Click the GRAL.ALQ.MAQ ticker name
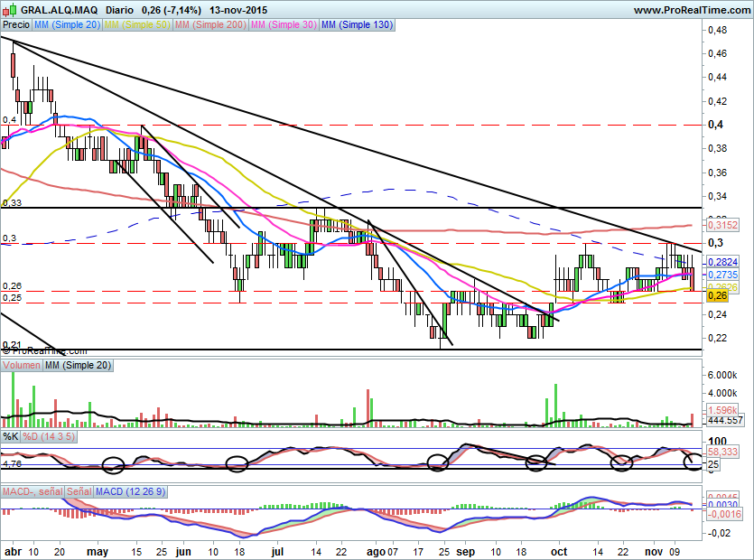Image resolution: width=754 pixels, height=560 pixels. click(x=60, y=10)
